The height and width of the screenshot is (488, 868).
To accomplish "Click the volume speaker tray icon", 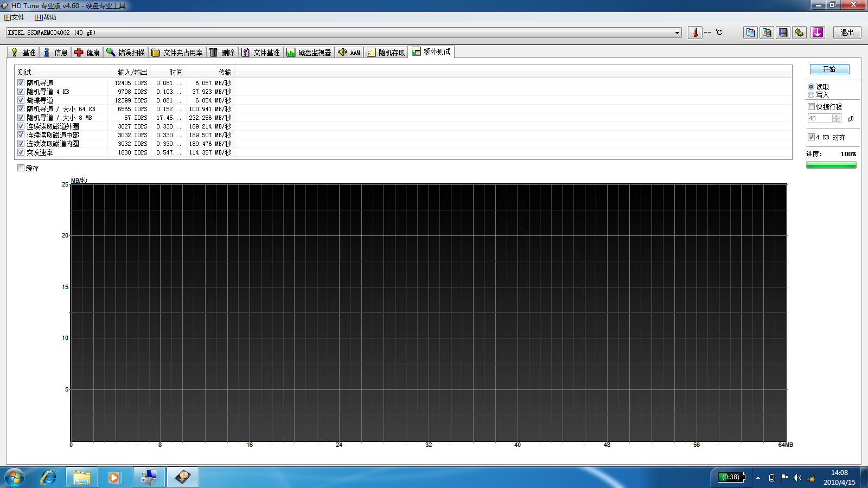I will tap(797, 478).
